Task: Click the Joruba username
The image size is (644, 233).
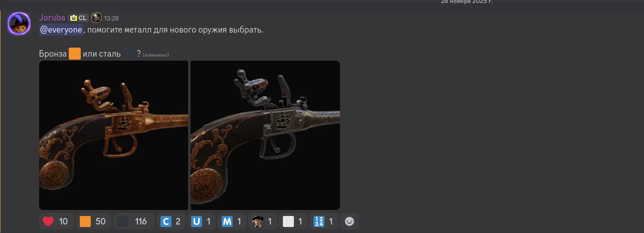Action: point(52,18)
